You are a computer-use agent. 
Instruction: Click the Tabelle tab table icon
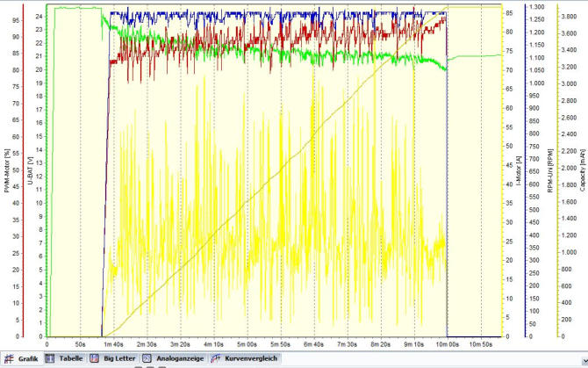click(51, 359)
